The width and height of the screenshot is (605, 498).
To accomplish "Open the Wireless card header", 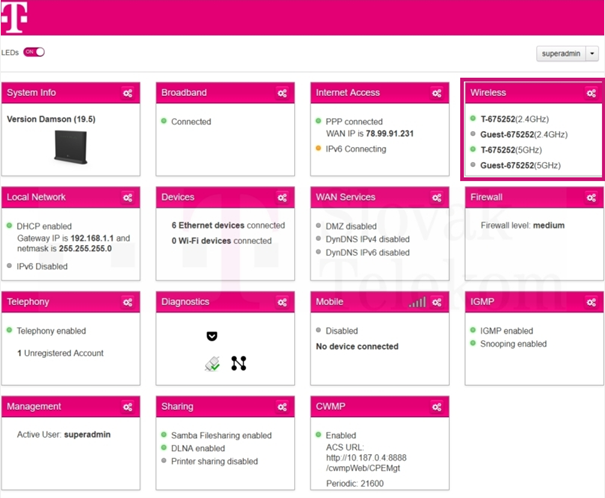I will (534, 93).
